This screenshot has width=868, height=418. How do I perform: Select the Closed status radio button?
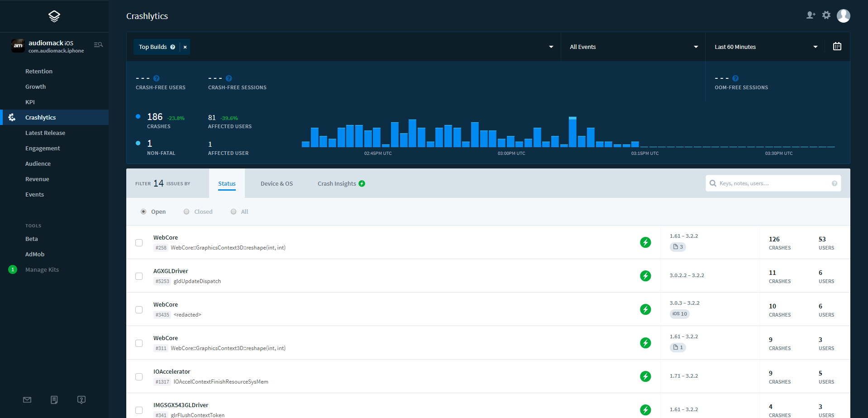click(x=186, y=211)
